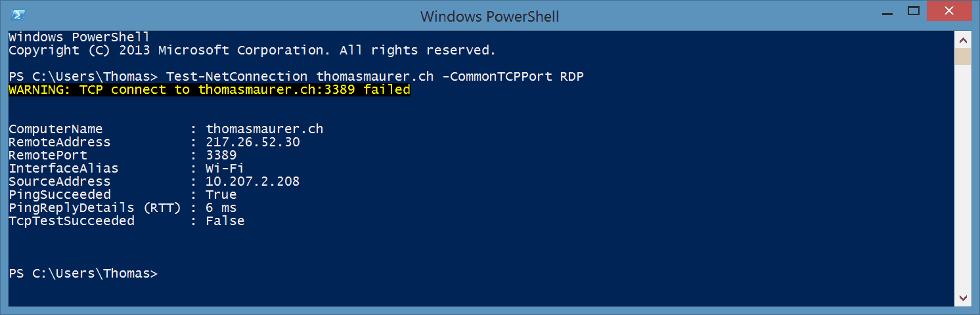Screen dimensions: 980x315
Task: Click the scrollbar up arrow
Action: point(963,38)
